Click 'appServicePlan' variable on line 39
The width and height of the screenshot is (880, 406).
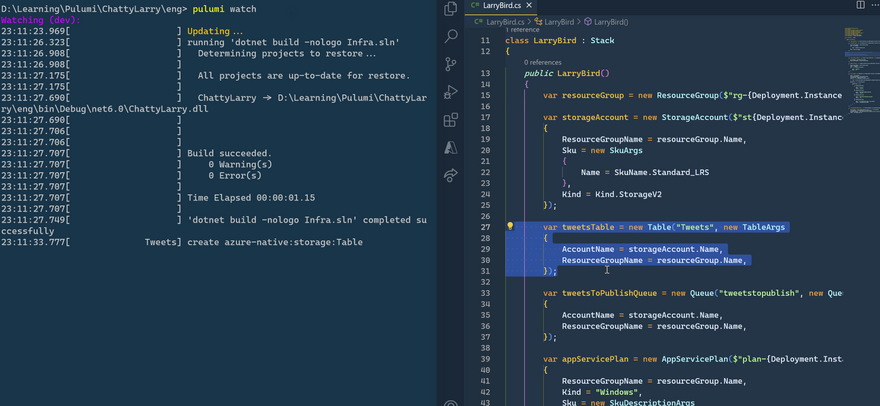tap(595, 359)
